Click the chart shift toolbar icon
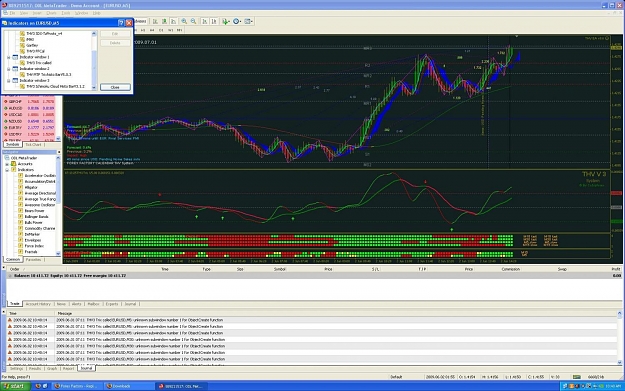 click(214, 21)
